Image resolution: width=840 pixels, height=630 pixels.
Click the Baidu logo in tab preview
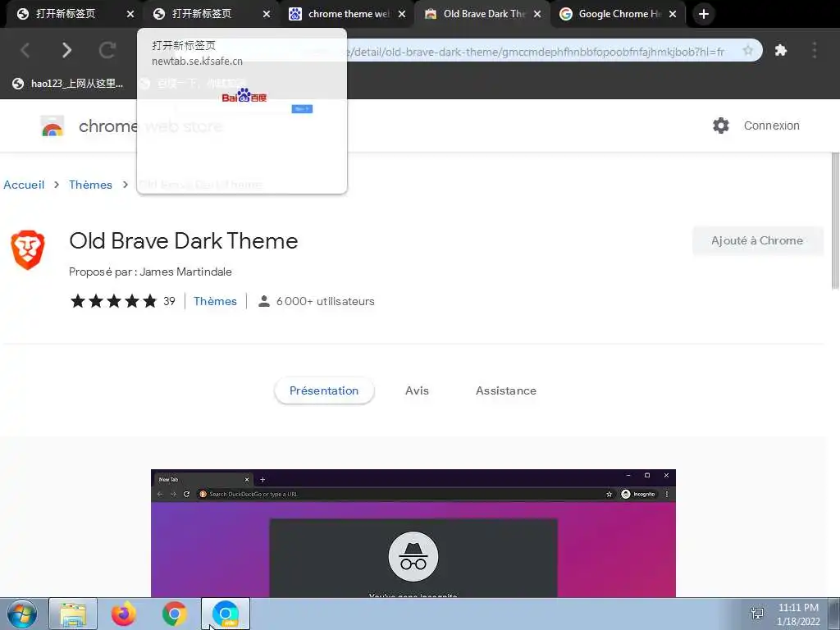(x=244, y=95)
